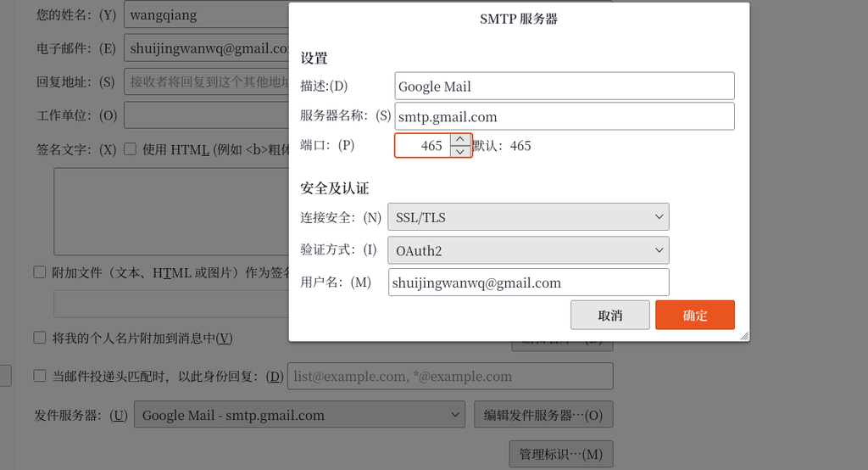Screen dimensions: 868x470
Task: Confirm with the orange 确定 button
Action: 695,316
